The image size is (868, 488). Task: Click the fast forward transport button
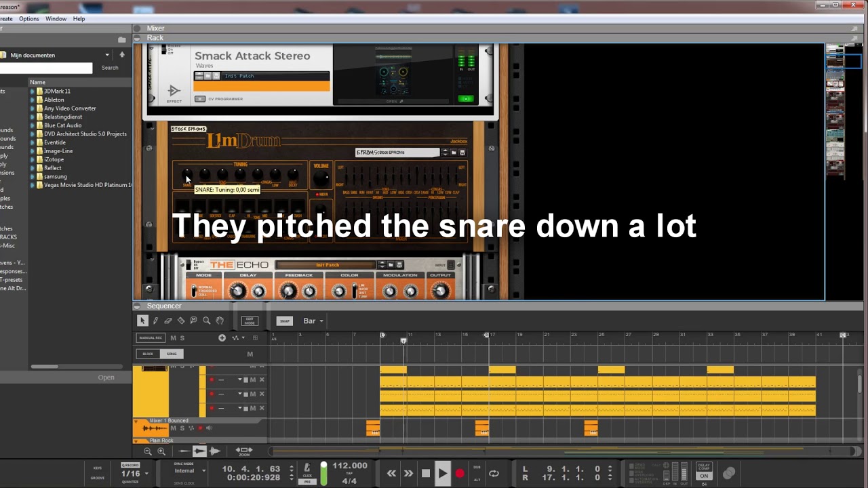tap(408, 473)
